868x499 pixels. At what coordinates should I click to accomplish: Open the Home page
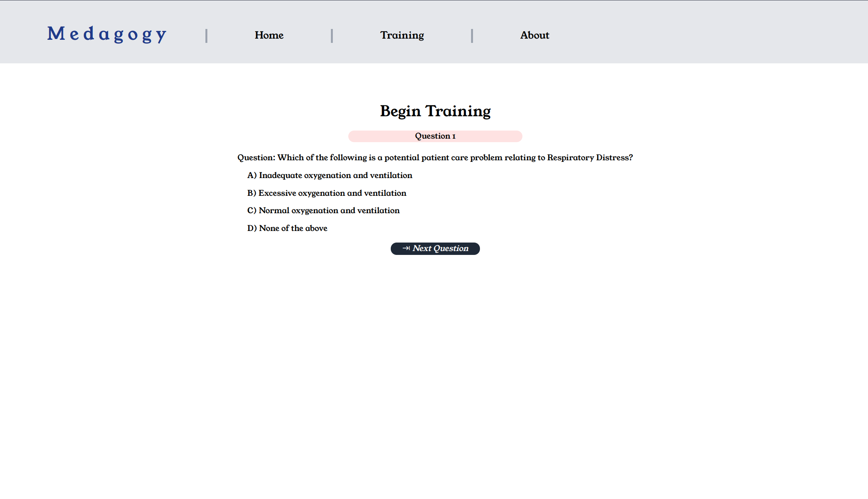(269, 35)
